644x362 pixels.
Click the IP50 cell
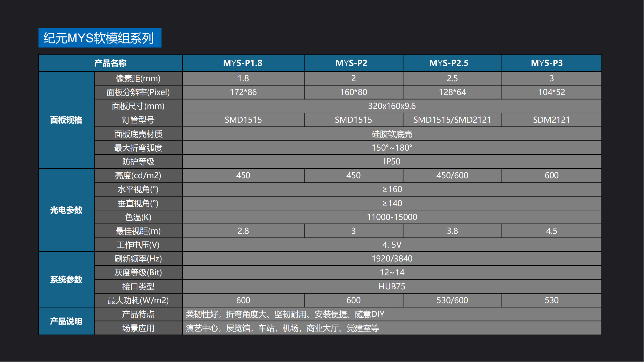point(392,162)
